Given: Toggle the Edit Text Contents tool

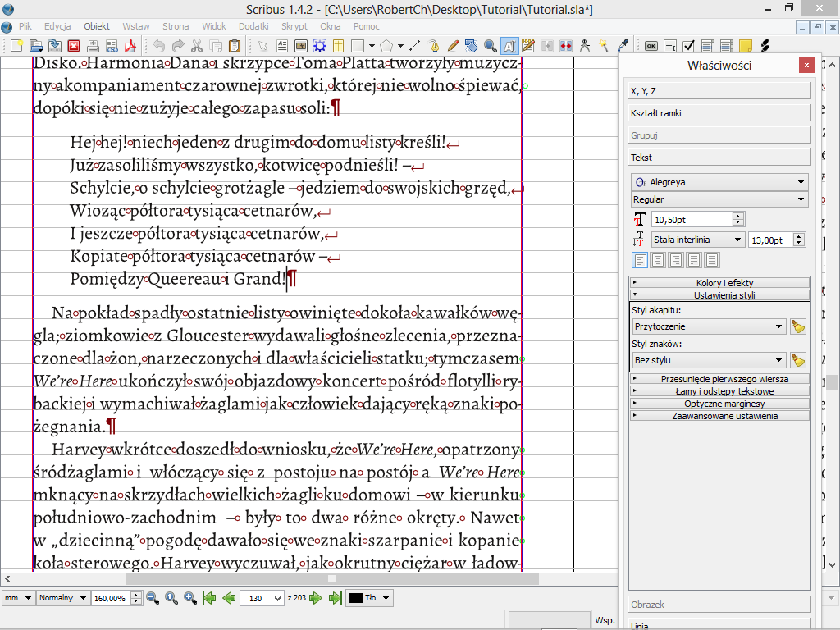Looking at the screenshot, I should (x=509, y=46).
